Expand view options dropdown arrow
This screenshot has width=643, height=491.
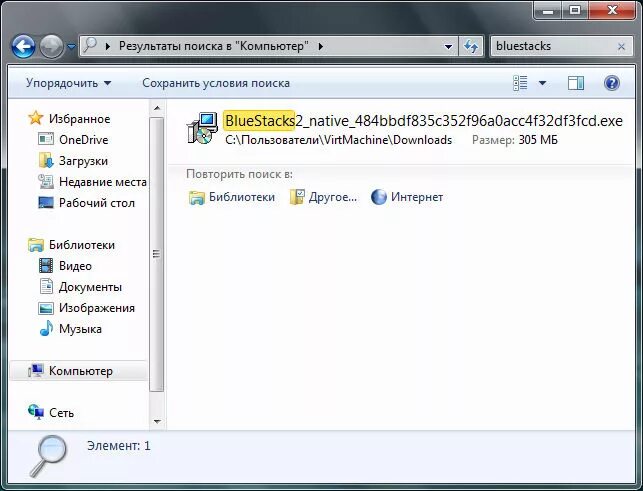point(542,83)
